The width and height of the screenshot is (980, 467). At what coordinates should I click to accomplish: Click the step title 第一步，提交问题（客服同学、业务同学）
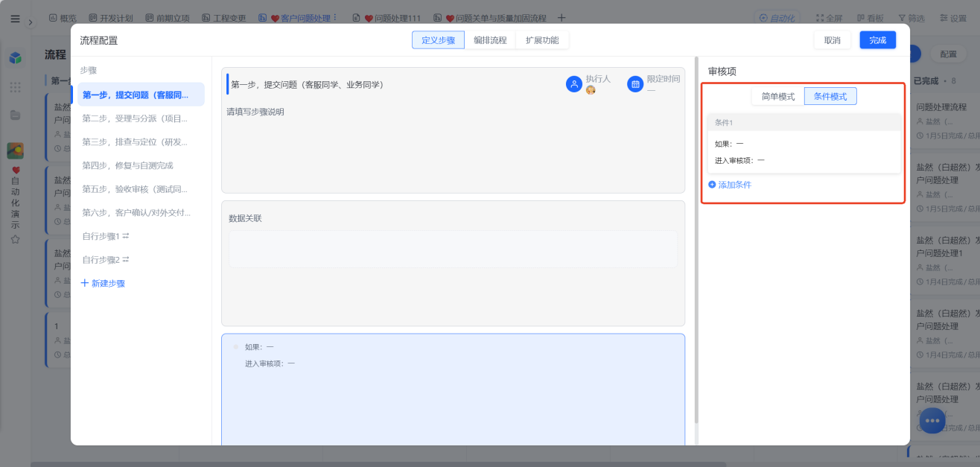(x=307, y=85)
